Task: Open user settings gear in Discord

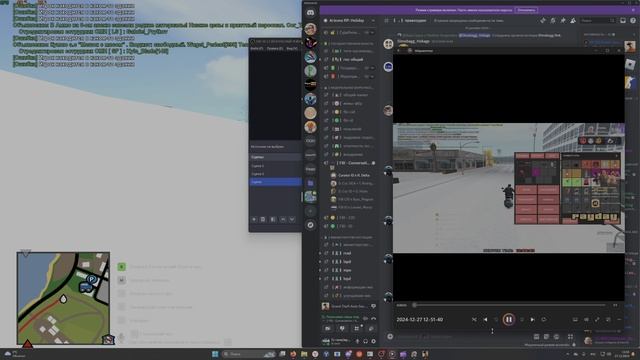Action: [x=373, y=341]
